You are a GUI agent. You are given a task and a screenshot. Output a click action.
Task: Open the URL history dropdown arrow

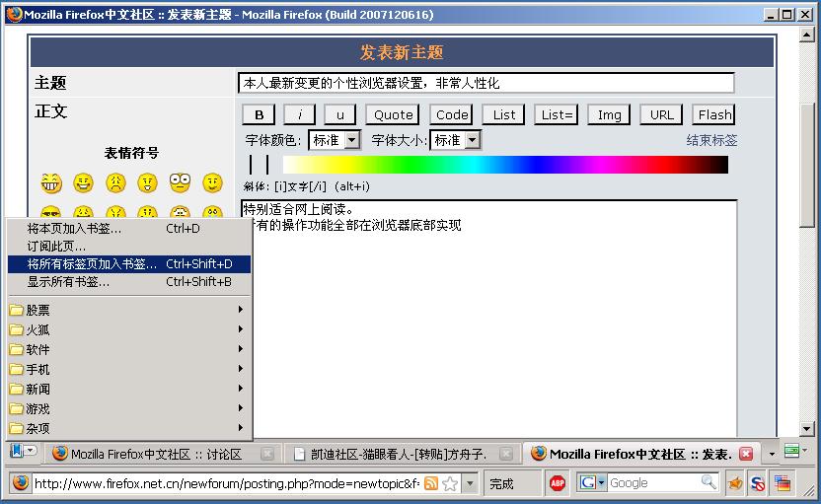point(470,483)
